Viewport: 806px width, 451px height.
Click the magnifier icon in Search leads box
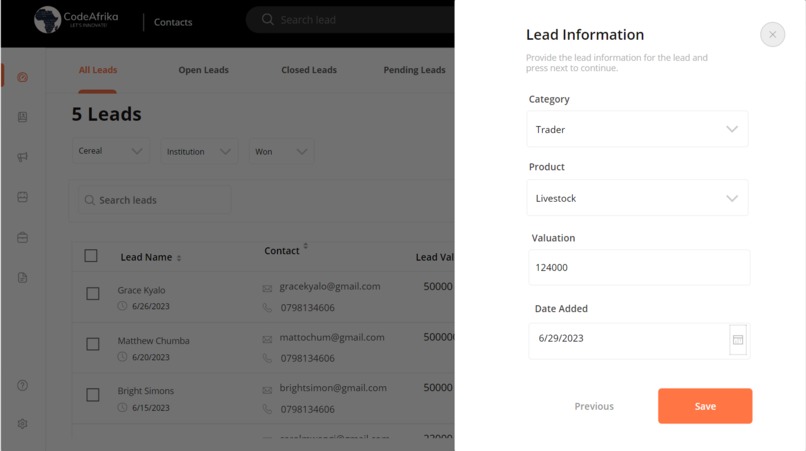coord(89,200)
